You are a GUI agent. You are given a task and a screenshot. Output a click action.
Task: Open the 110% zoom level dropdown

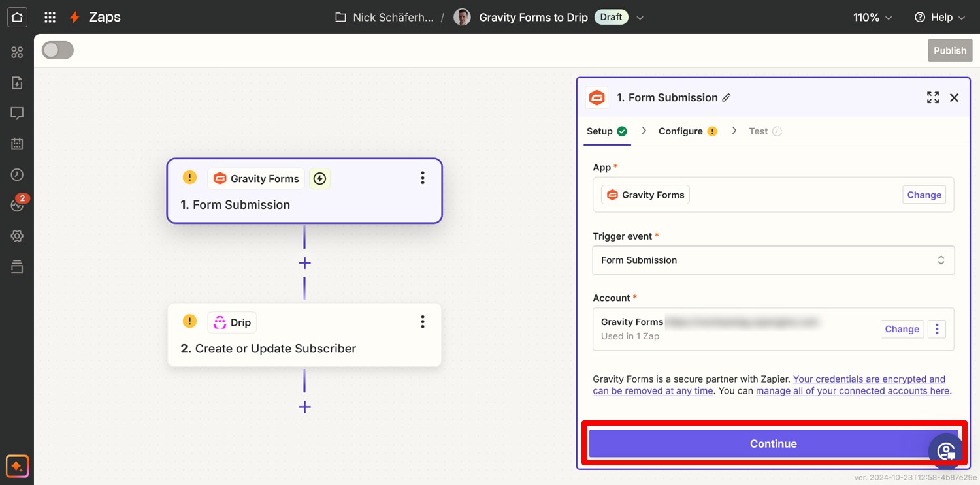[x=872, y=18]
